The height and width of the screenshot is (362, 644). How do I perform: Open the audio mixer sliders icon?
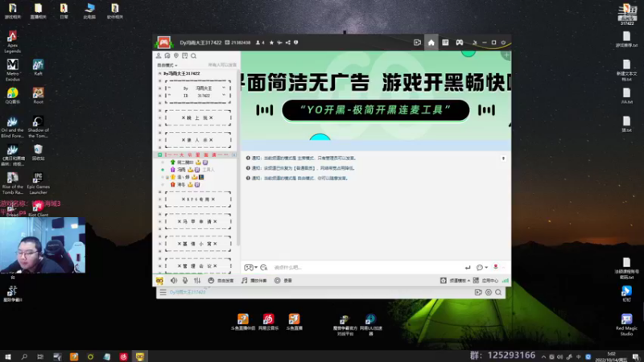point(197,280)
